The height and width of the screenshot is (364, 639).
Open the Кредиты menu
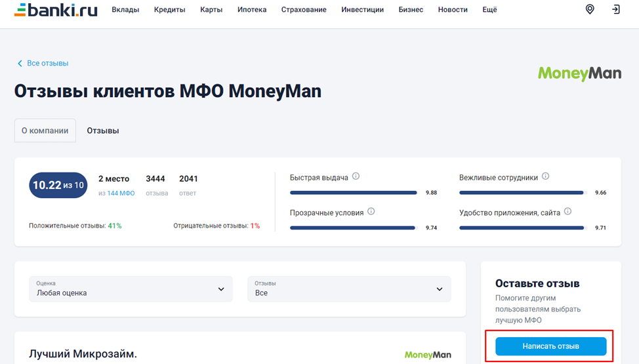point(169,9)
